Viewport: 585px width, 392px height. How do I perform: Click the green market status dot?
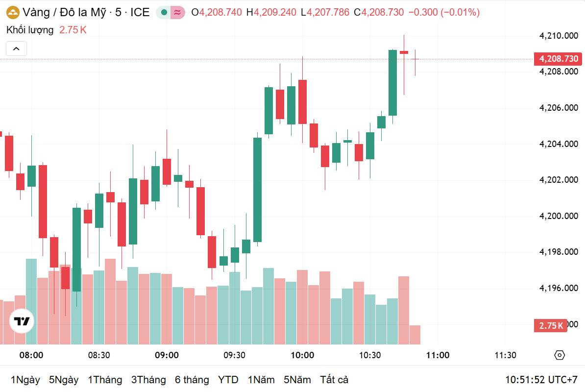click(x=164, y=12)
